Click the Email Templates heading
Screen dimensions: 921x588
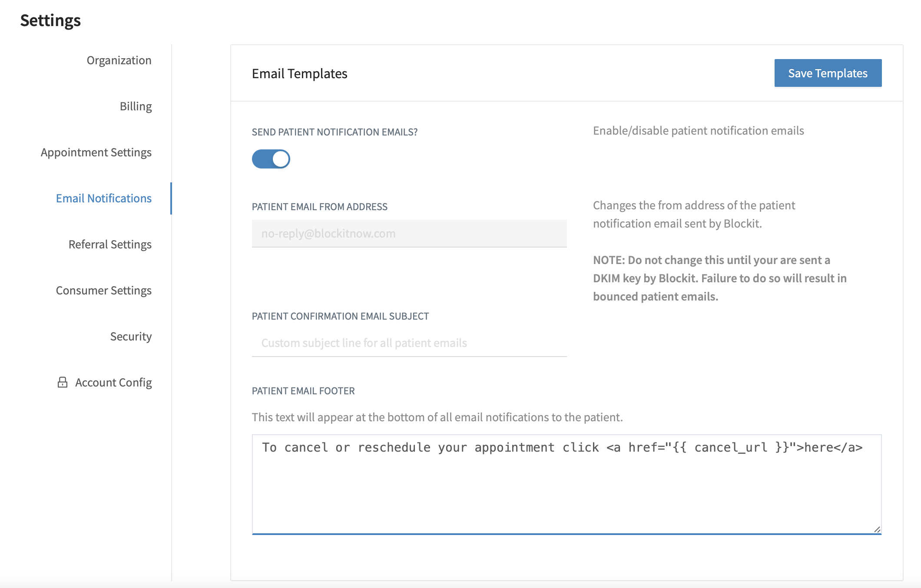point(299,73)
